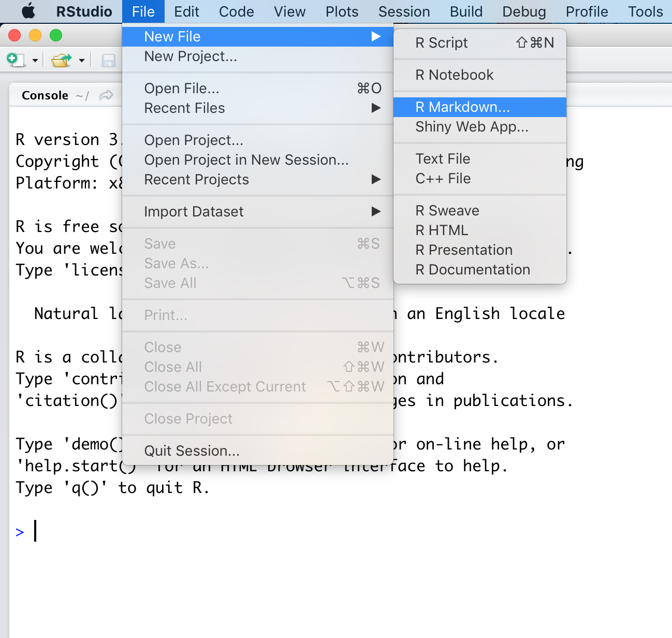672x638 pixels.
Task: Select R Sweave file type
Action: [480, 211]
